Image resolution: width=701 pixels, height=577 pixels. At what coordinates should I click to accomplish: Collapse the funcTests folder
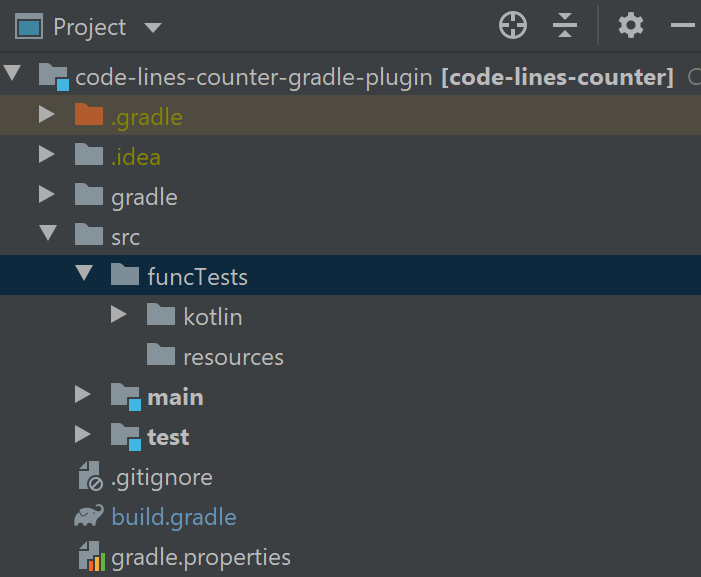click(x=83, y=276)
